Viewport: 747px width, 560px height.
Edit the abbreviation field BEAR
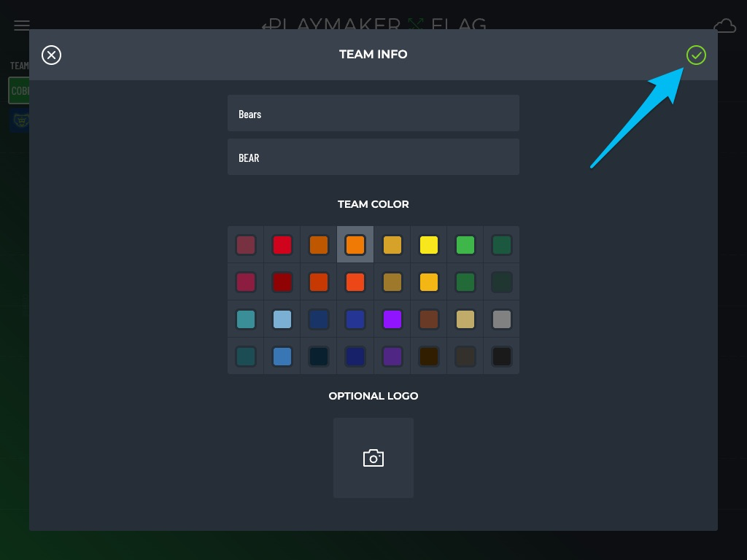pyautogui.click(x=373, y=157)
